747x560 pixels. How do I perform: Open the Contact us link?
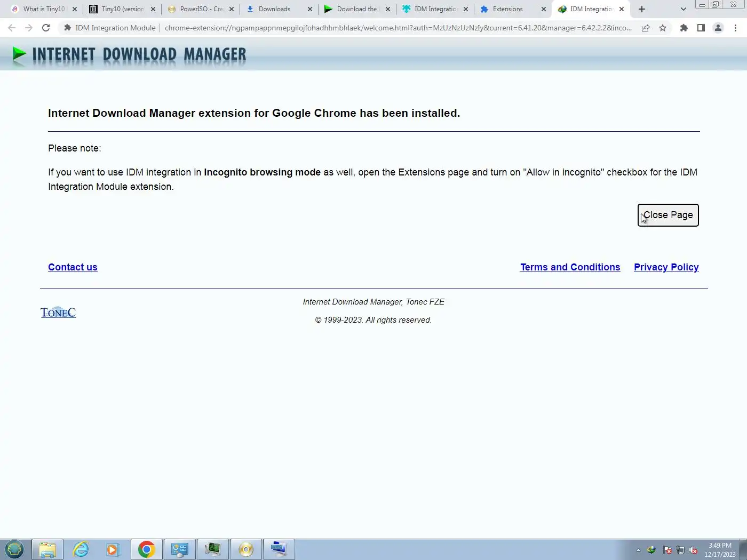[73, 267]
